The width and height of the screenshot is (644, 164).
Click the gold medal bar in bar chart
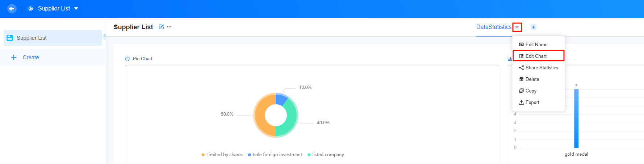pyautogui.click(x=576, y=118)
